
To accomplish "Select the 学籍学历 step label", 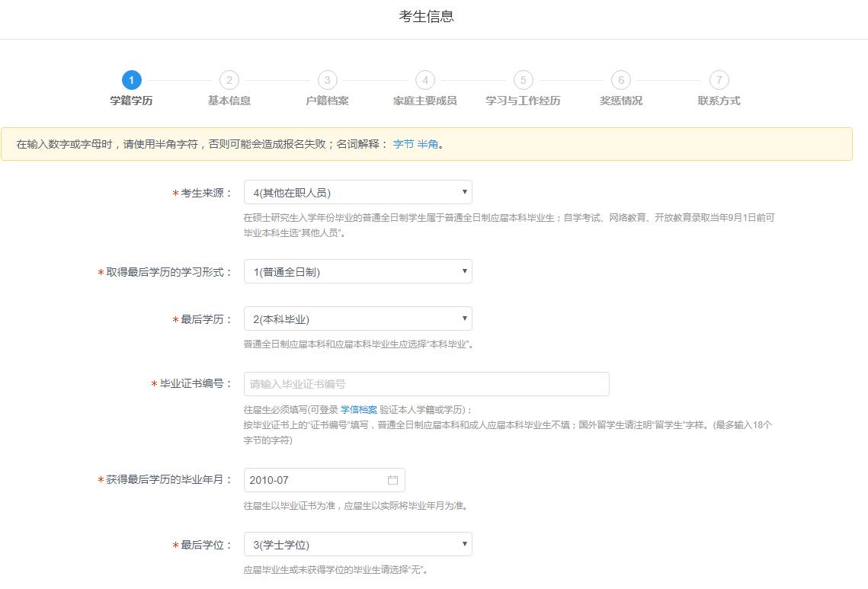I will pyautogui.click(x=131, y=101).
